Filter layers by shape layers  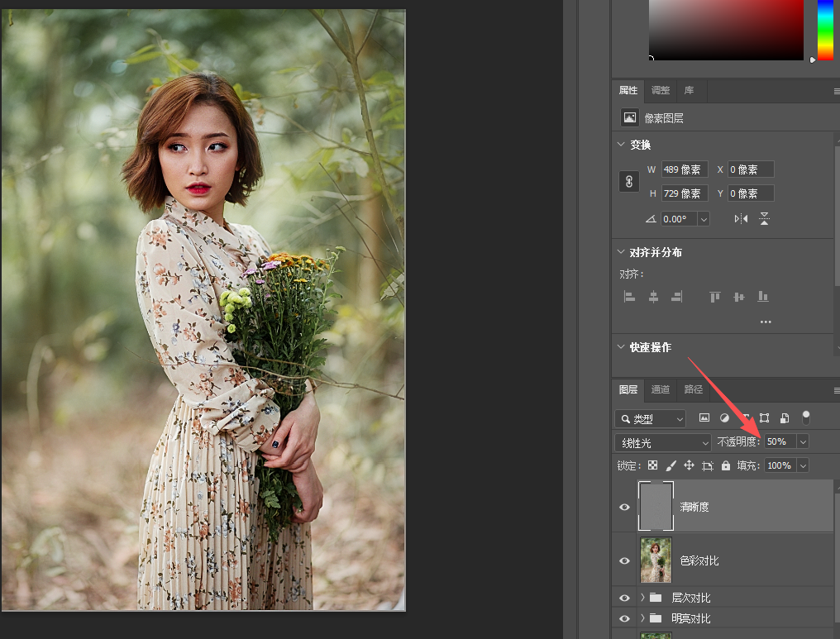[765, 417]
